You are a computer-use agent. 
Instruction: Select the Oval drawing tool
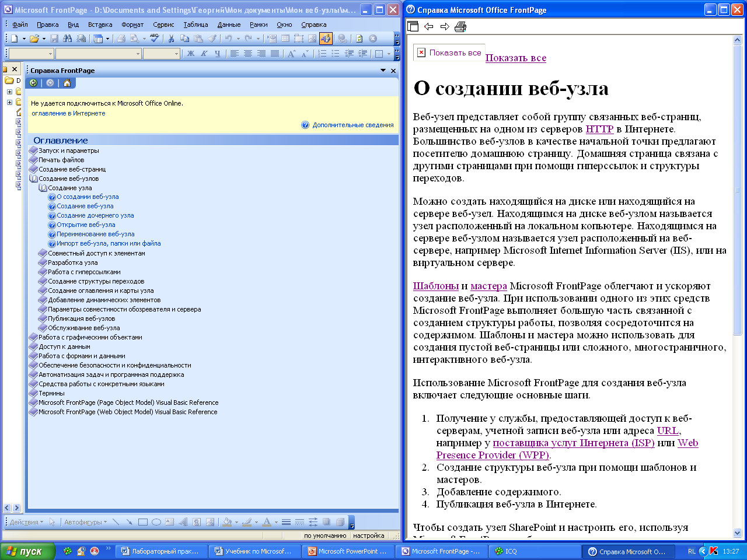point(156,522)
